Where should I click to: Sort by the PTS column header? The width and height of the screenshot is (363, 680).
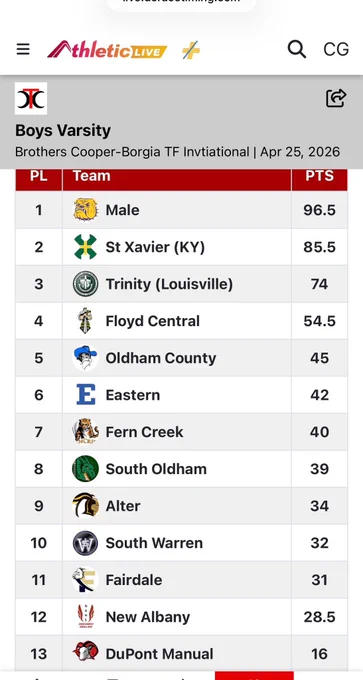[319, 176]
